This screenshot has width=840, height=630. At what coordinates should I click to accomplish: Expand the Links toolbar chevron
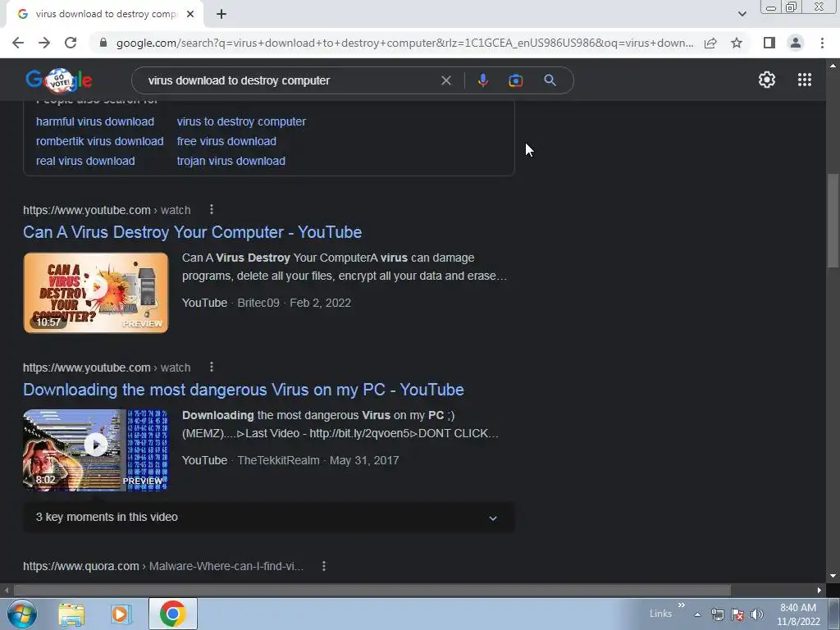click(x=682, y=605)
